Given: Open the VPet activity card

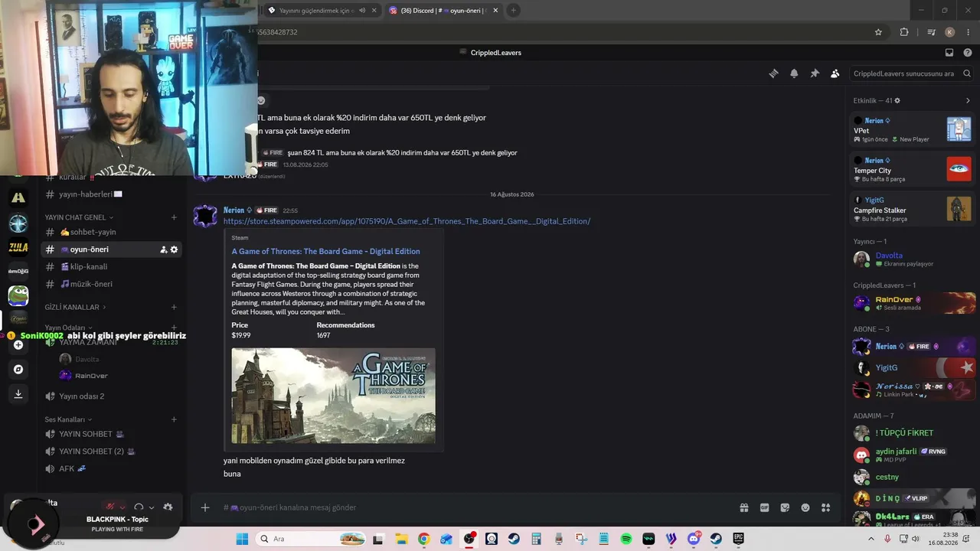Looking at the screenshot, I should click(x=913, y=129).
